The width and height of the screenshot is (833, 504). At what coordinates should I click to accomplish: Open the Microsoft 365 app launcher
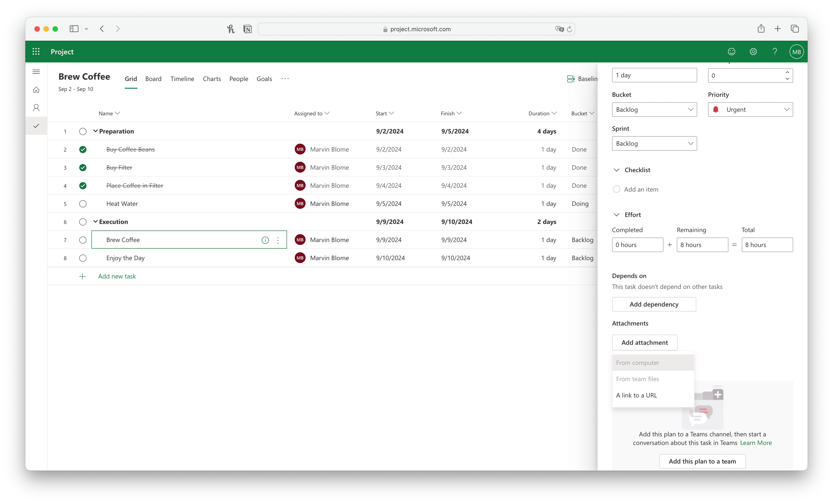[36, 51]
